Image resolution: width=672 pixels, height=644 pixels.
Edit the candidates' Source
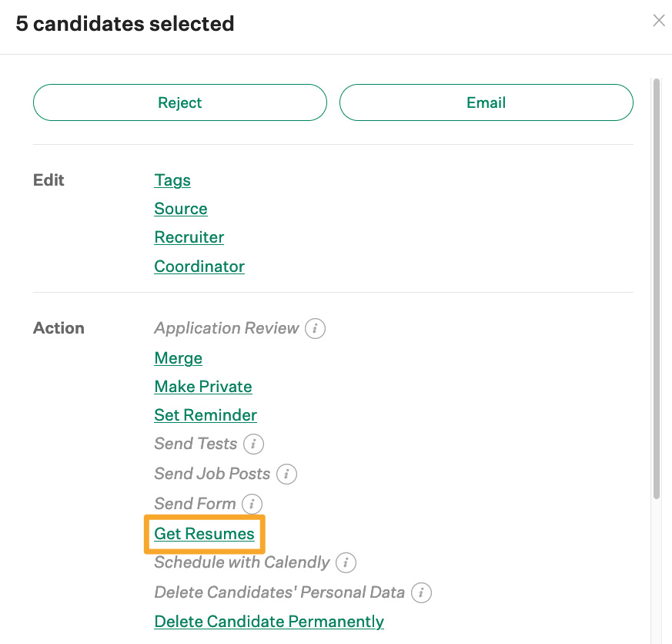(x=180, y=209)
